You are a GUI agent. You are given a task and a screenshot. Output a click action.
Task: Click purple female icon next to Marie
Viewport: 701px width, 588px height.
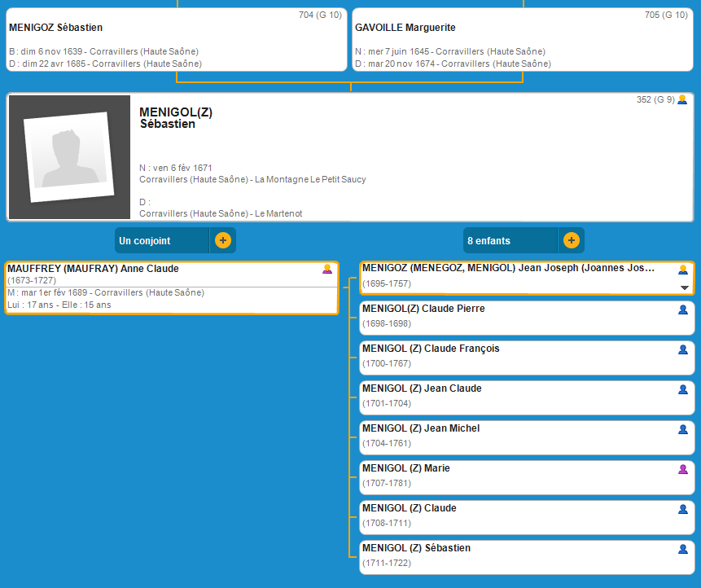tap(683, 470)
